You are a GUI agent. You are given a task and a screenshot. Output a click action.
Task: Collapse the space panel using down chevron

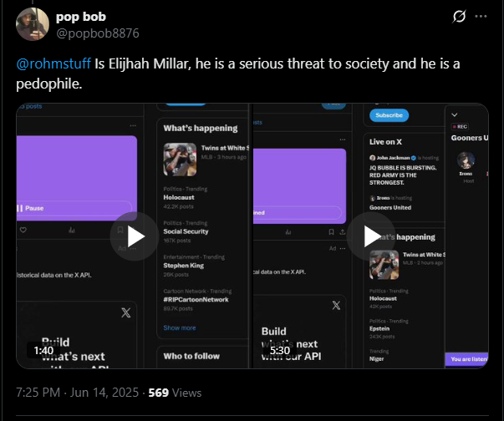[455, 114]
